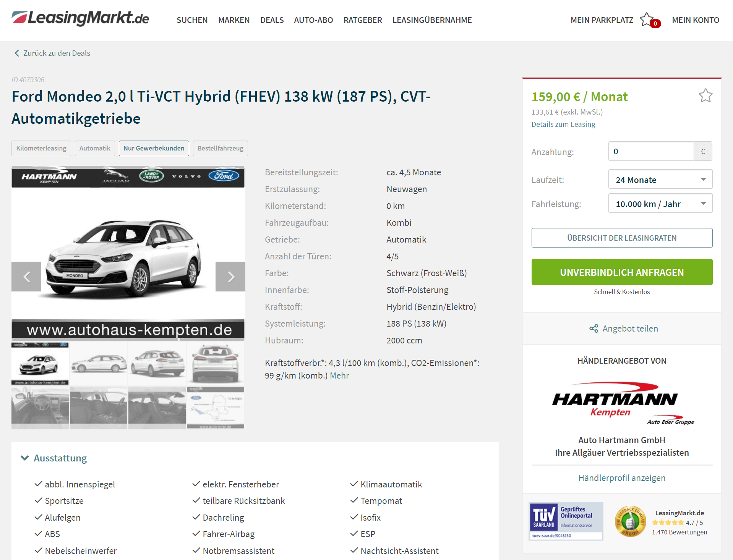Show previous car image arrow

click(26, 277)
